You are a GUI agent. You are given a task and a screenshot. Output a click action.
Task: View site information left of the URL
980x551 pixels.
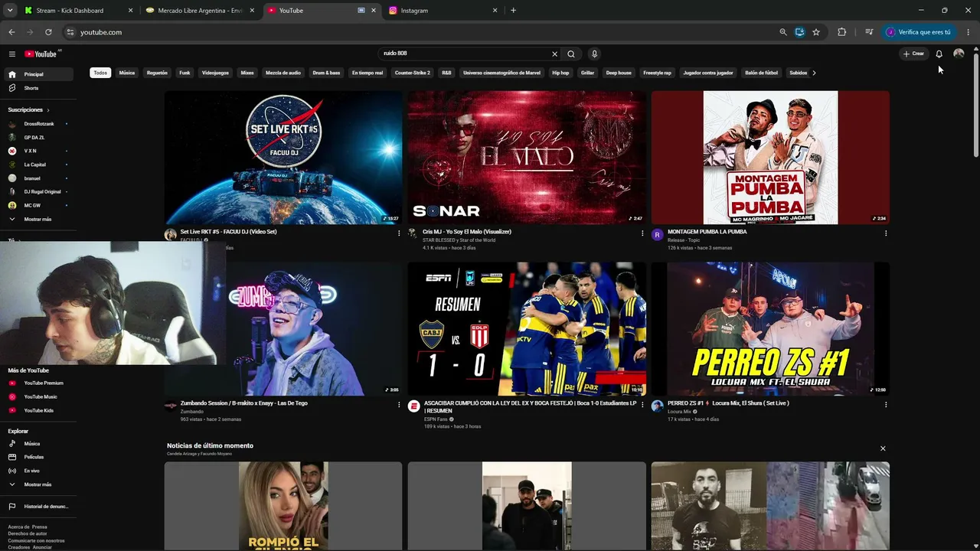(70, 32)
